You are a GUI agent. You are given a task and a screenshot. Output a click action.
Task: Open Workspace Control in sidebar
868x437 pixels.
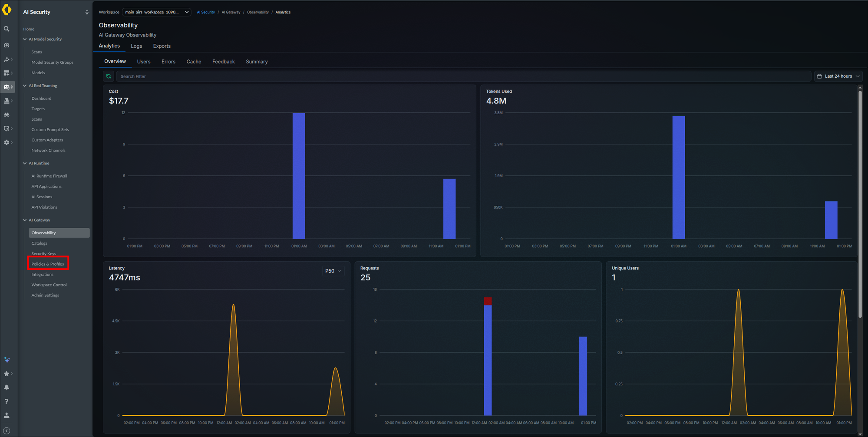point(49,285)
